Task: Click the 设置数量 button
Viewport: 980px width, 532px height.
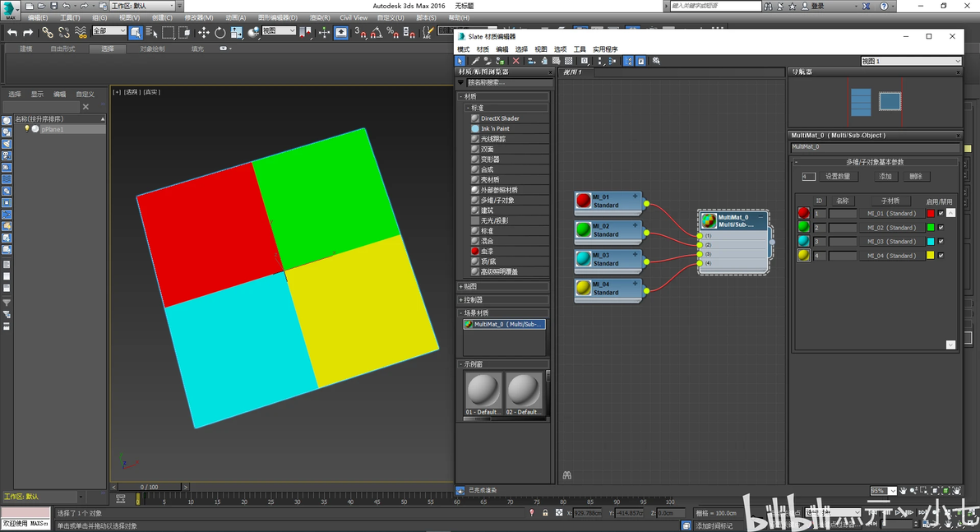Action: tap(838, 176)
